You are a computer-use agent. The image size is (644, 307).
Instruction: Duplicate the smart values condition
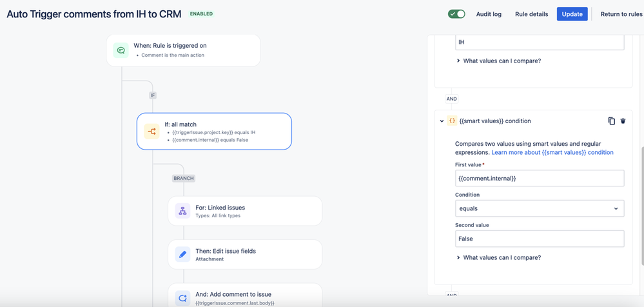click(612, 121)
